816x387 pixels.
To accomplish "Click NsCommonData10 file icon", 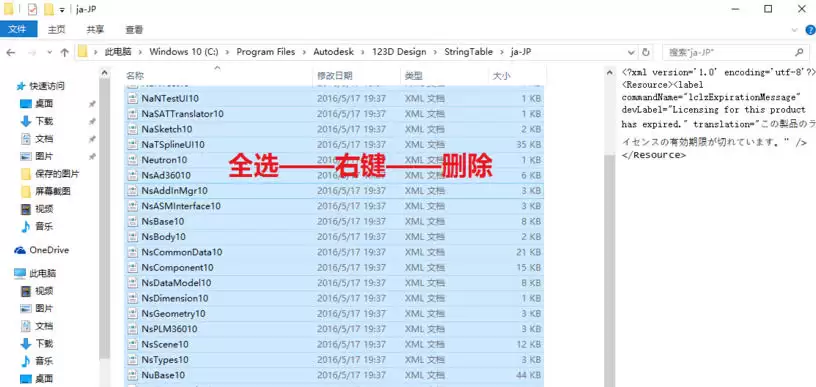I will pos(132,252).
